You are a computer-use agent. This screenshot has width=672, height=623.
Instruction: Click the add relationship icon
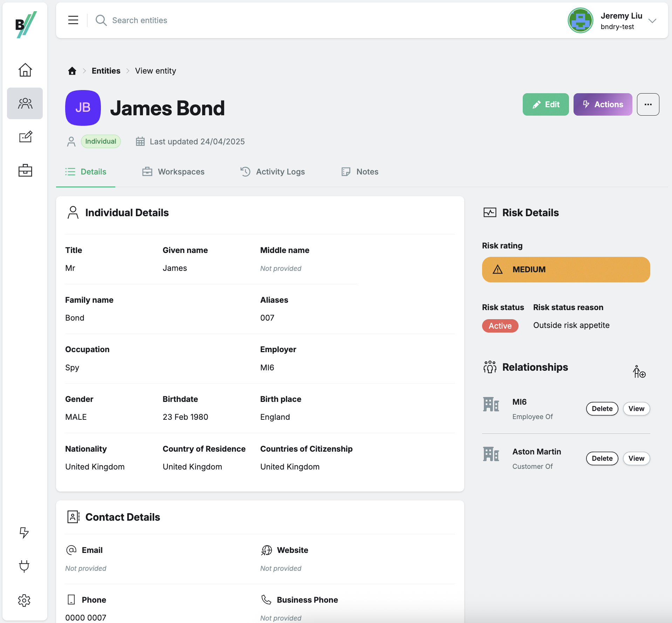pyautogui.click(x=639, y=371)
